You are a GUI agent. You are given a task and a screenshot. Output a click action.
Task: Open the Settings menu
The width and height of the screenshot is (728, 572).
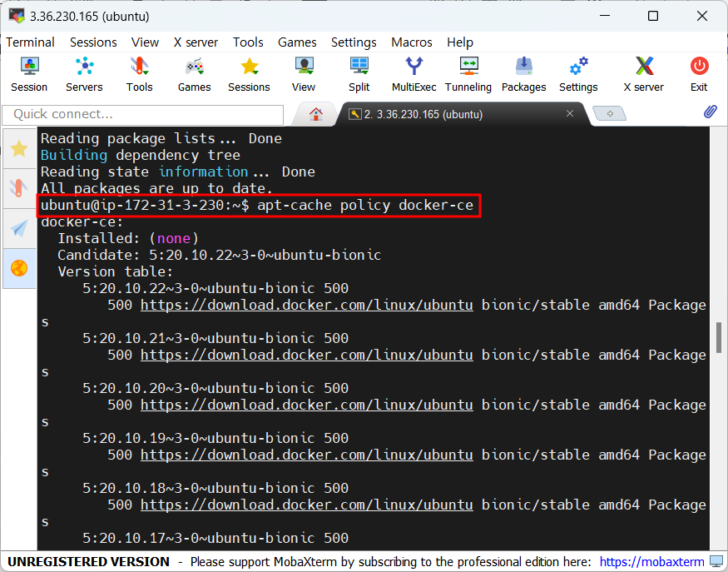354,42
